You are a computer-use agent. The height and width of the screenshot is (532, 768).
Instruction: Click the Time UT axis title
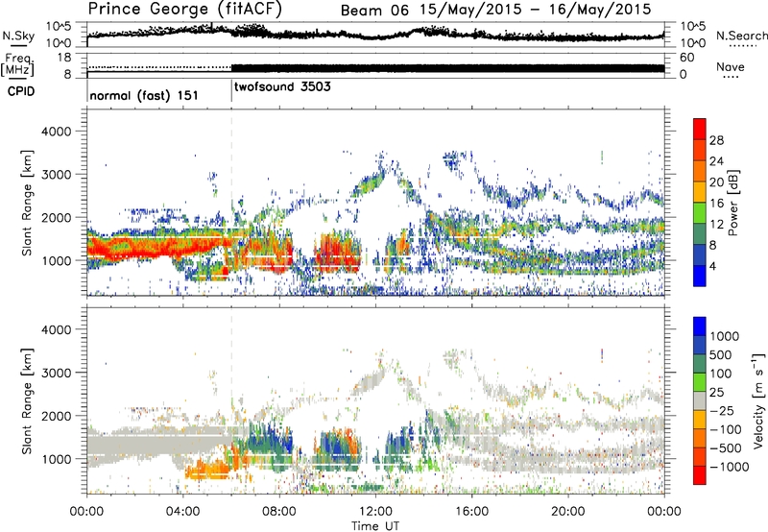click(x=375, y=526)
